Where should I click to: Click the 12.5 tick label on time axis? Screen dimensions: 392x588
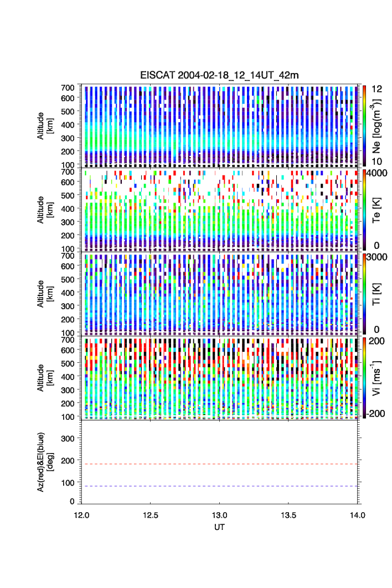[150, 514]
